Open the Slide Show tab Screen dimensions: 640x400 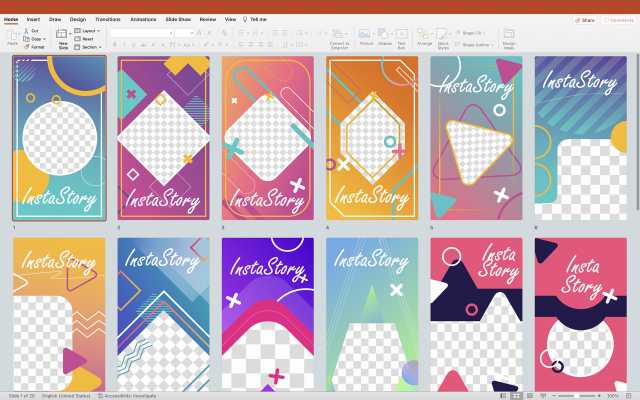(178, 19)
